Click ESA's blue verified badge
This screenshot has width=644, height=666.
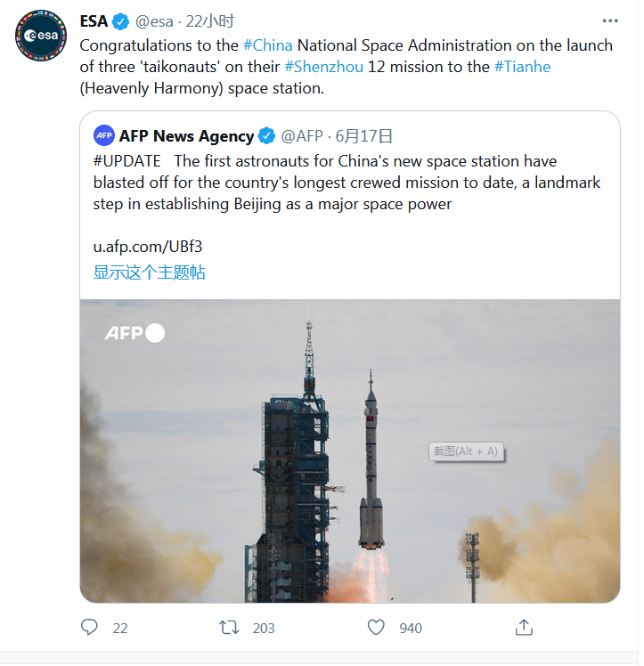122,22
